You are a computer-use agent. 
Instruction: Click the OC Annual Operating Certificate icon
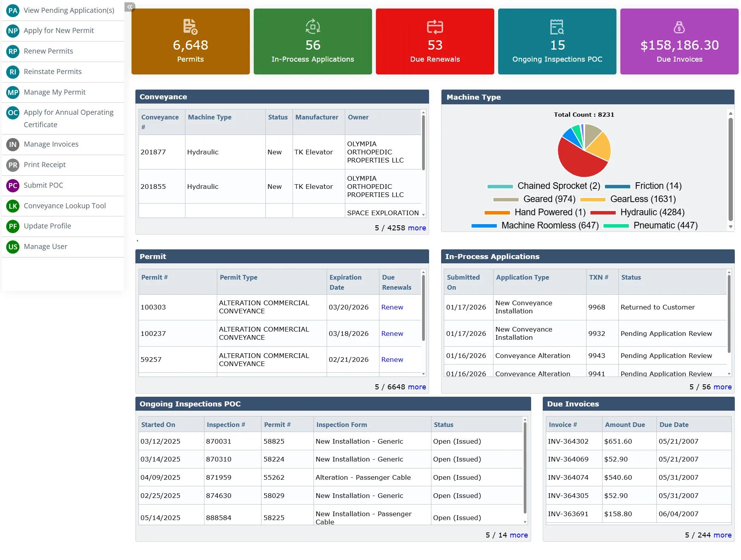point(13,113)
